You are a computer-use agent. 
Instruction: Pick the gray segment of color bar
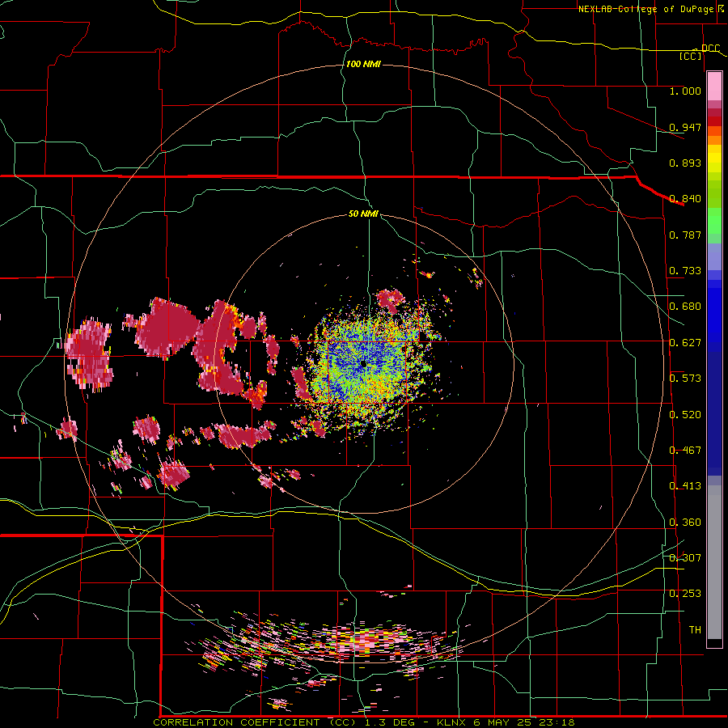[x=714, y=562]
